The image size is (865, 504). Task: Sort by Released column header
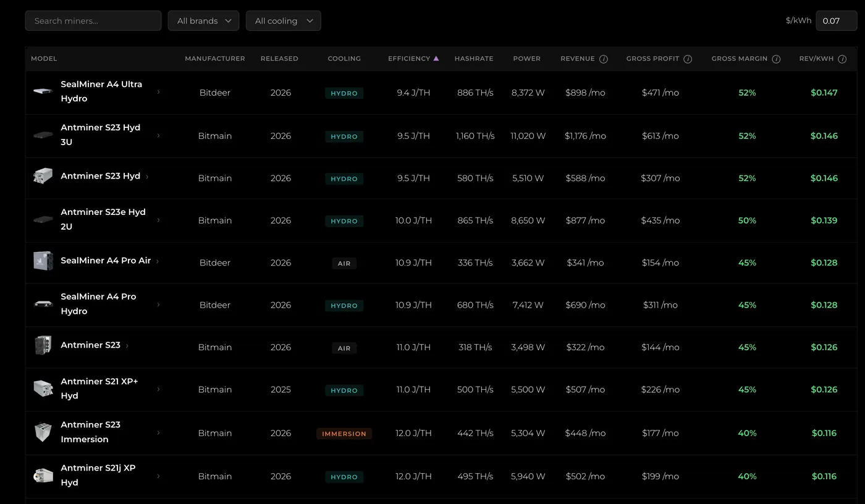pos(279,59)
